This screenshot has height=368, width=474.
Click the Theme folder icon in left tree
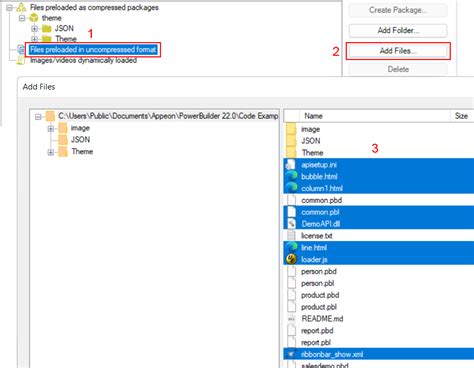pyautogui.click(x=63, y=152)
